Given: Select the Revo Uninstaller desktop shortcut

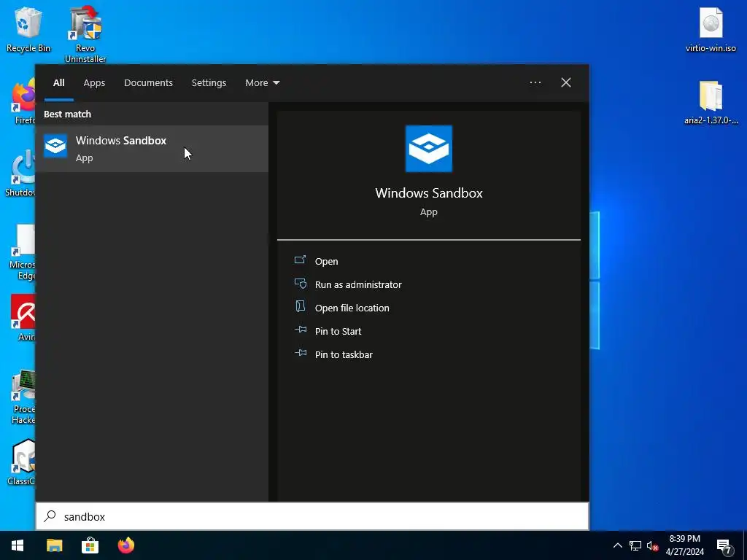Looking at the screenshot, I should coord(85,34).
